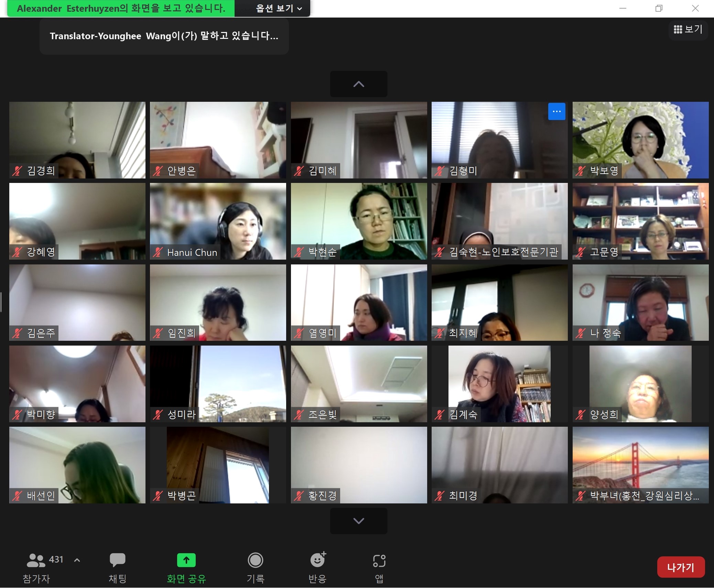
Task: Click muted mic icon of 김미혜
Action: click(299, 171)
